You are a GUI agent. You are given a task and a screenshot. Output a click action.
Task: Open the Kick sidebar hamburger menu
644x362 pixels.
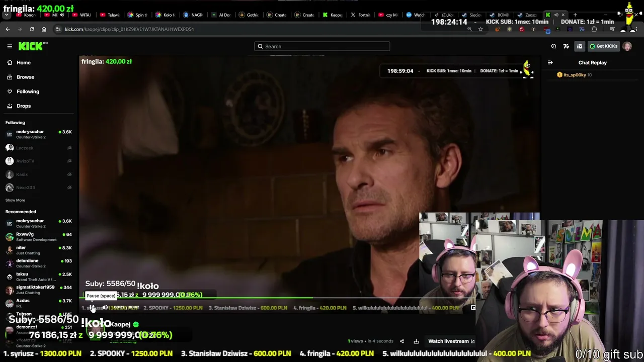(10, 46)
